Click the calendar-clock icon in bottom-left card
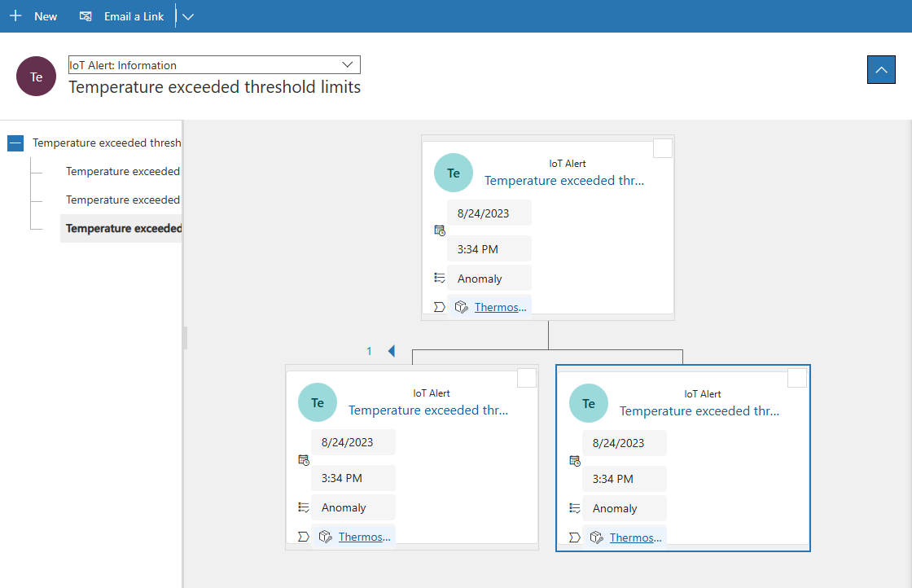The height and width of the screenshot is (588, 912). pyautogui.click(x=304, y=460)
